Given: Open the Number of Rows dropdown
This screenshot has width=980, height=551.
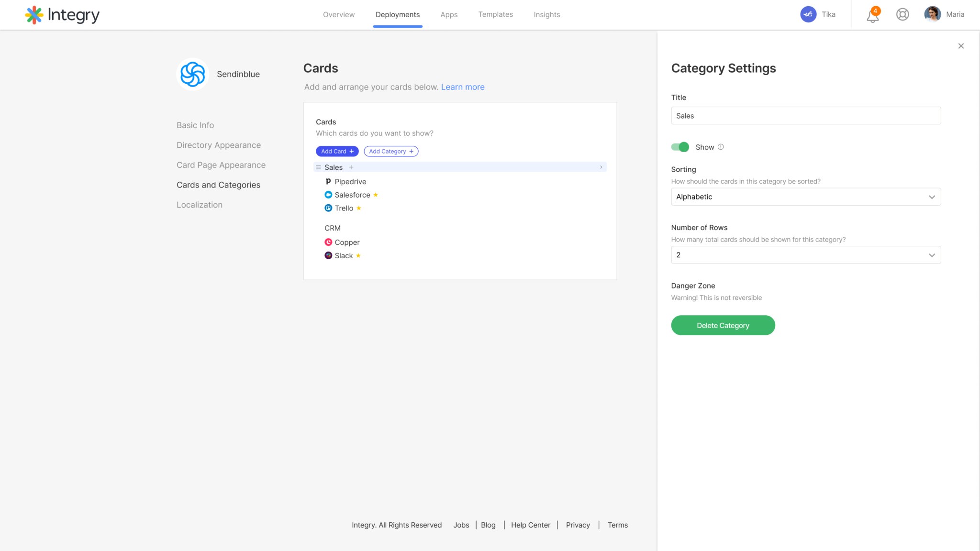Looking at the screenshot, I should pos(806,255).
